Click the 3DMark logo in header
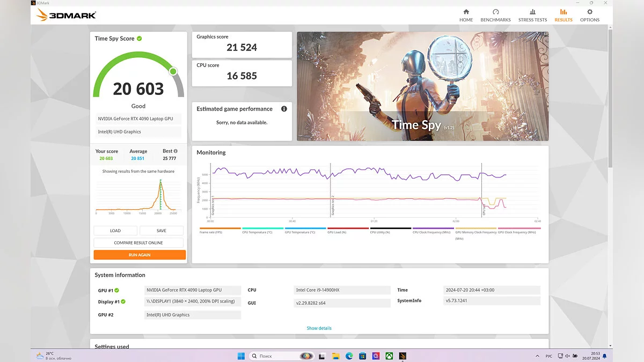 coord(66,15)
